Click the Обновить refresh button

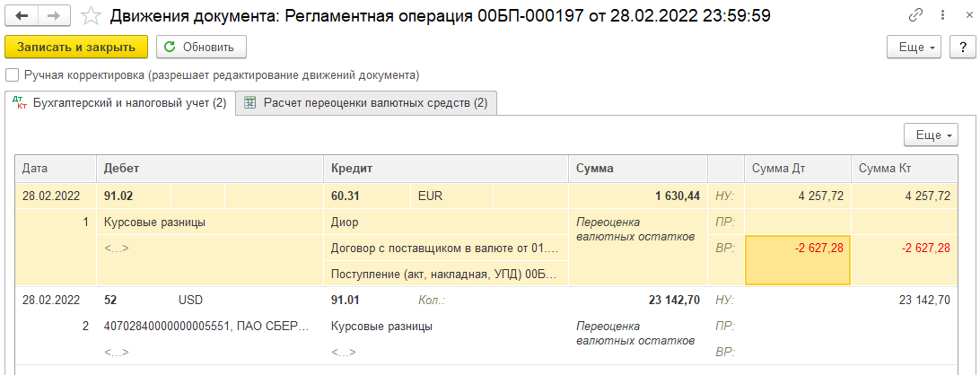(201, 47)
